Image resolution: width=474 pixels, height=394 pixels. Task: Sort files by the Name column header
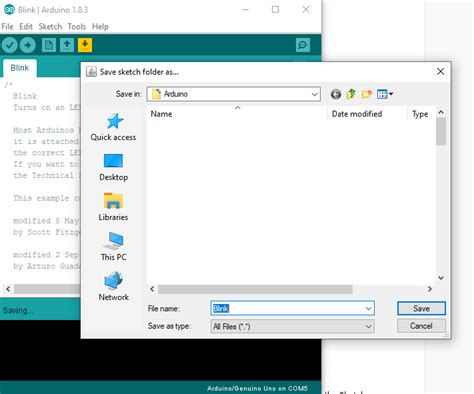(237, 114)
